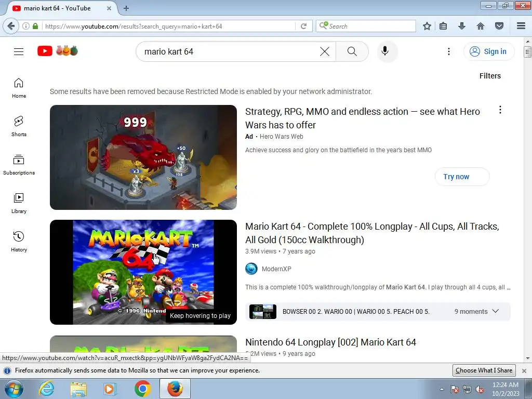The height and width of the screenshot is (399, 532).
Task: Open the Hero Wars ad options menu
Action: [x=500, y=110]
